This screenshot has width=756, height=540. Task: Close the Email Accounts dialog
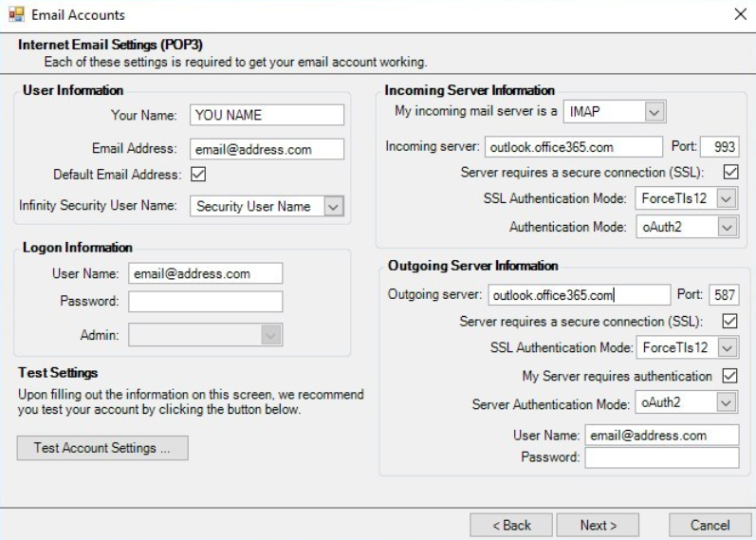point(740,15)
